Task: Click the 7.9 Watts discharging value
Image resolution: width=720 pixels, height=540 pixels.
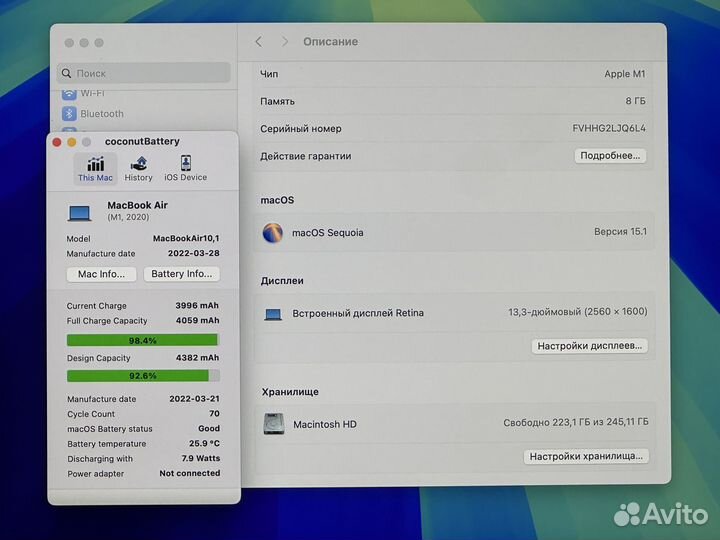Action: [201, 458]
